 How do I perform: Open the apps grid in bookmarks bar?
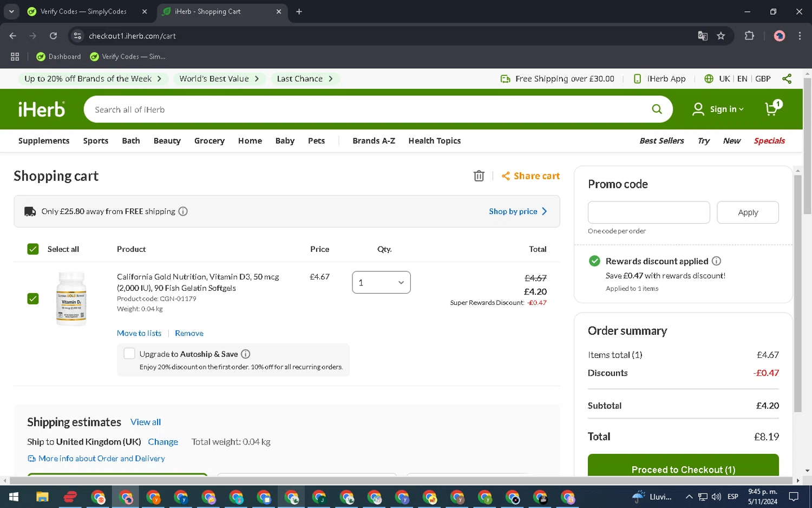tap(15, 56)
